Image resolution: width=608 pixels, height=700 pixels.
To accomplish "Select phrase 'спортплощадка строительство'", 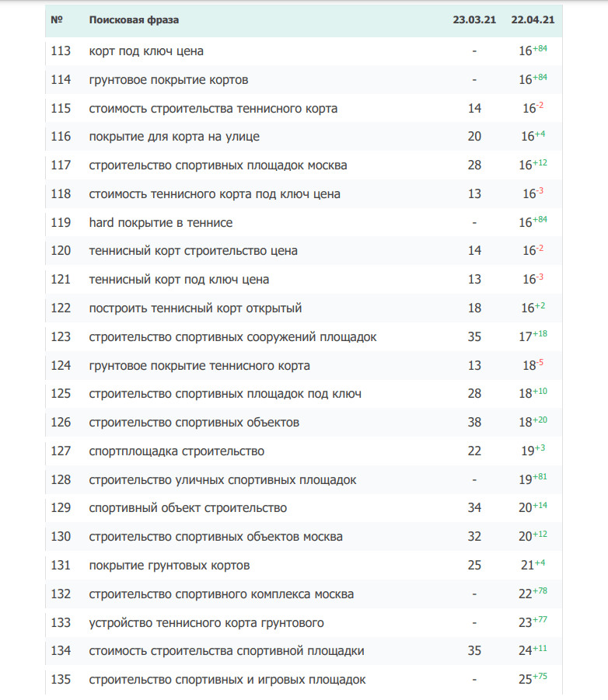I will point(176,451).
